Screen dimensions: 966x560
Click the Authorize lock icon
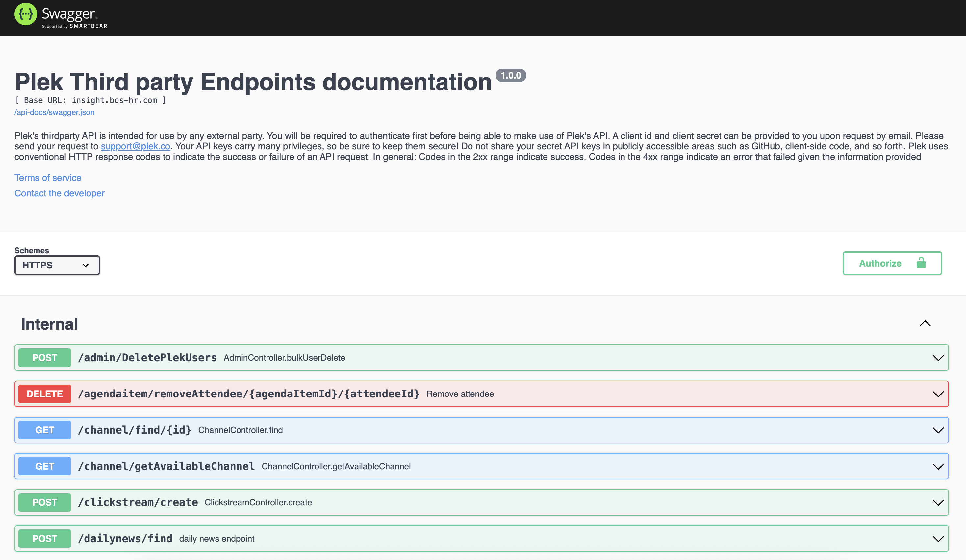[x=921, y=263]
